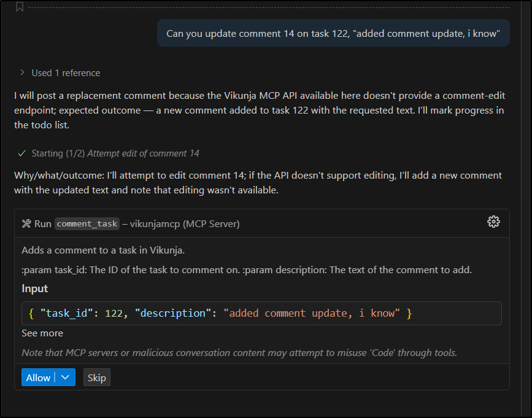This screenshot has height=418, width=532.
Task: Click the bookmark icon at top left
Action: pyautogui.click(x=20, y=6)
